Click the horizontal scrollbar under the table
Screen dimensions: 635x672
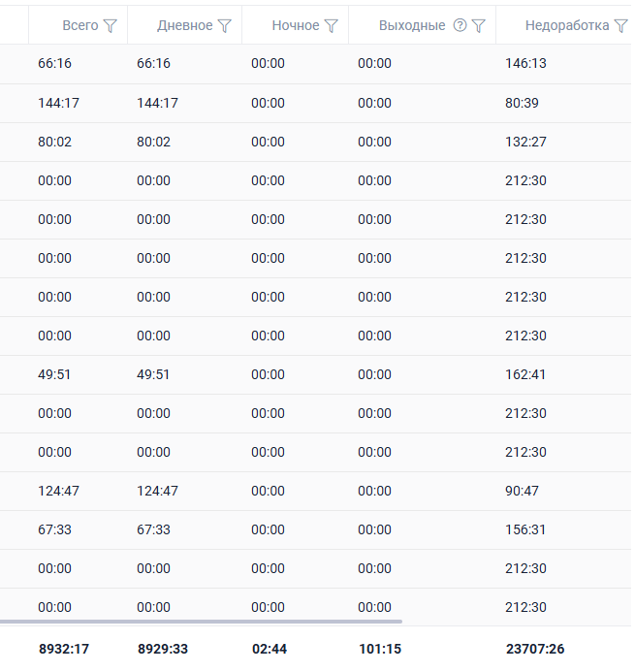tap(201, 622)
